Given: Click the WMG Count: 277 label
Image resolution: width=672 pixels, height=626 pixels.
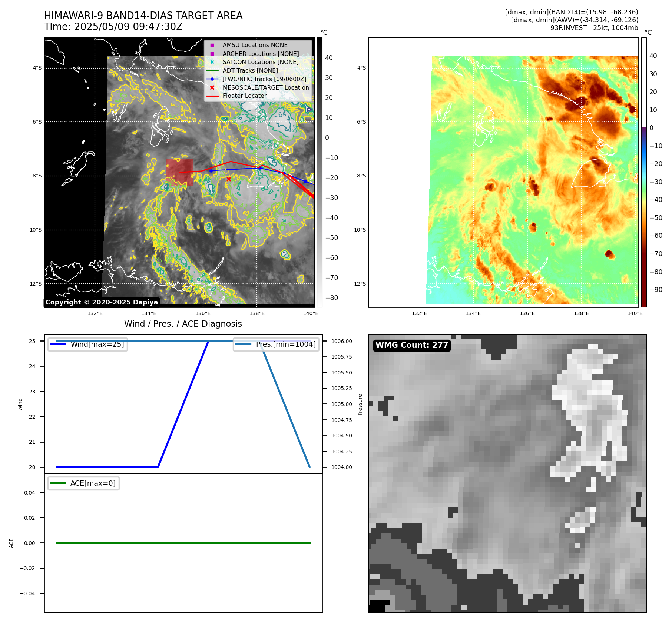Looking at the screenshot, I should click(412, 345).
